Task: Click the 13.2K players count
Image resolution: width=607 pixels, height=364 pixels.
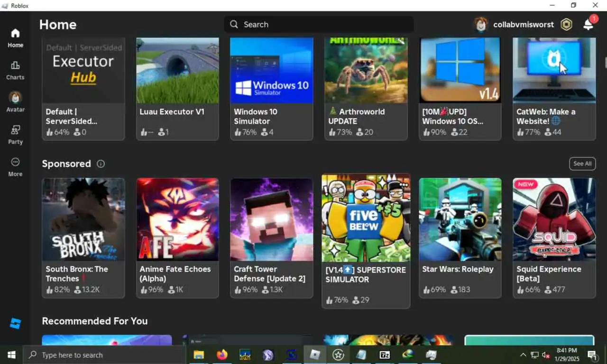Action: [87, 290]
